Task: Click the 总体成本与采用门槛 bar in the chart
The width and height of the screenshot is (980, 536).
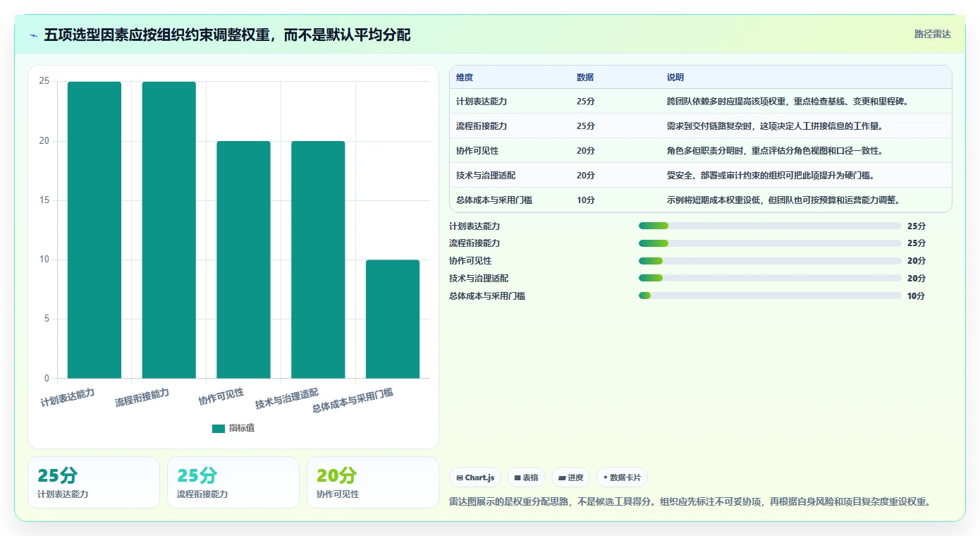Action: coord(393,319)
